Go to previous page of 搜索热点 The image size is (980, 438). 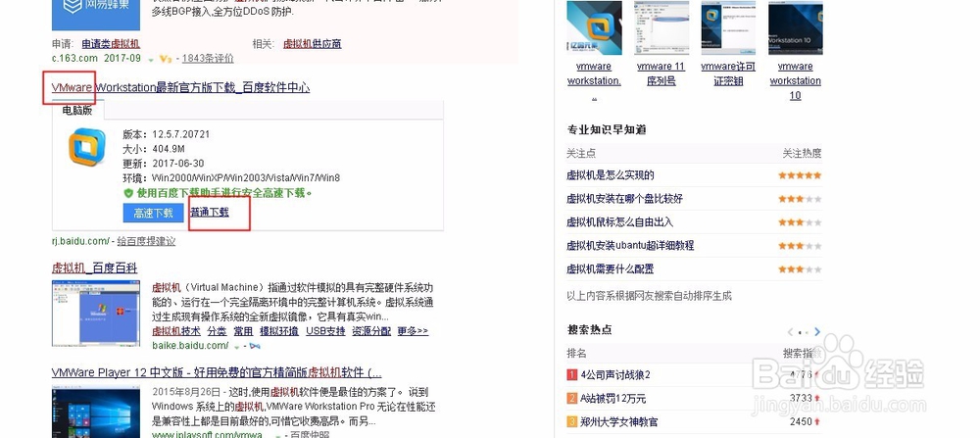pyautogui.click(x=791, y=332)
